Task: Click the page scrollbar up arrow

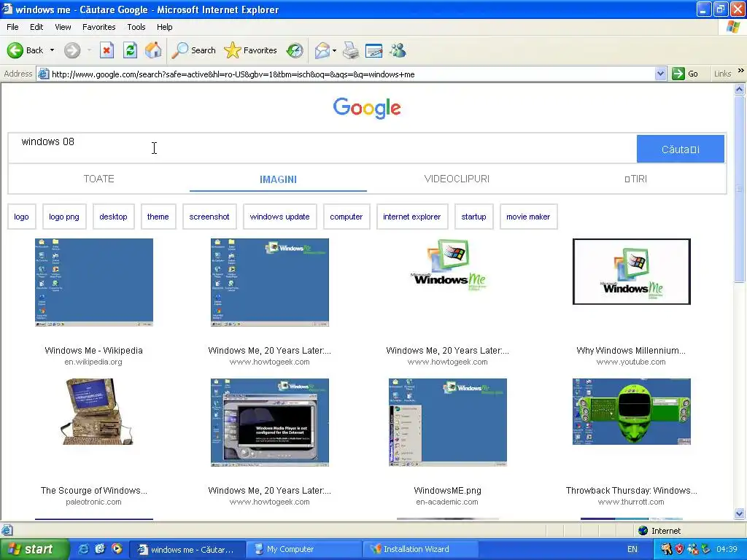Action: coord(740,89)
